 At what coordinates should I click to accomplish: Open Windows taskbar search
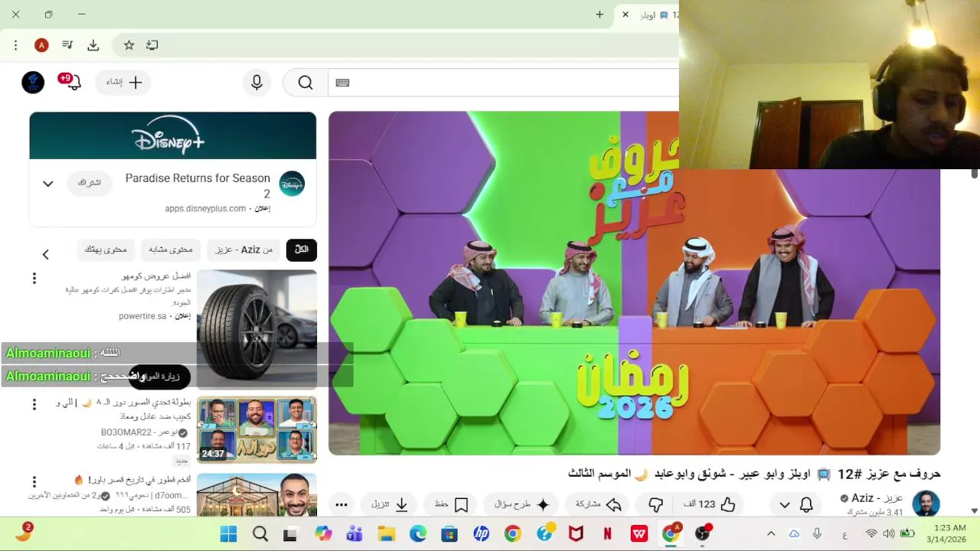(260, 534)
